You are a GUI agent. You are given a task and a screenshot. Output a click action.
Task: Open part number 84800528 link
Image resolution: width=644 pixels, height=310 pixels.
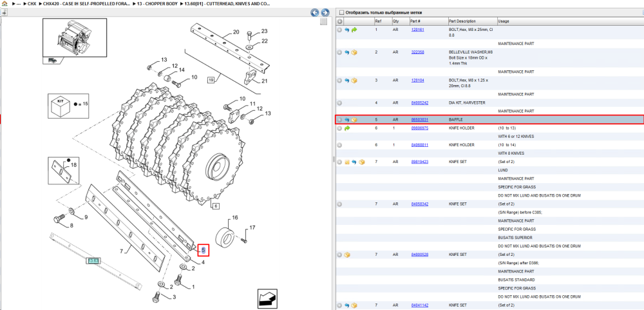420,255
